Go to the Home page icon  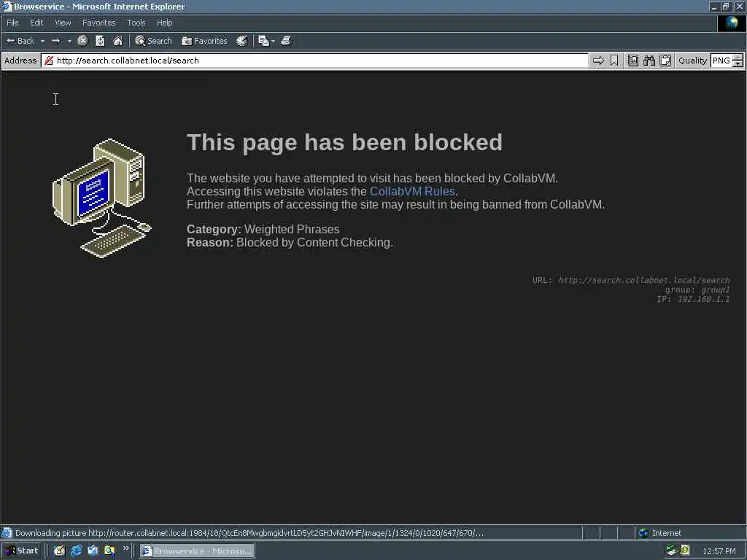coord(117,41)
